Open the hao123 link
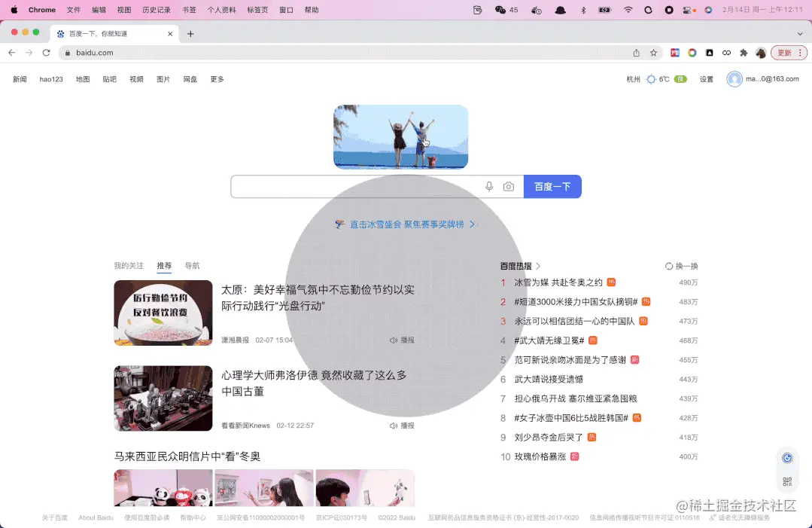The width and height of the screenshot is (812, 528). (x=51, y=79)
